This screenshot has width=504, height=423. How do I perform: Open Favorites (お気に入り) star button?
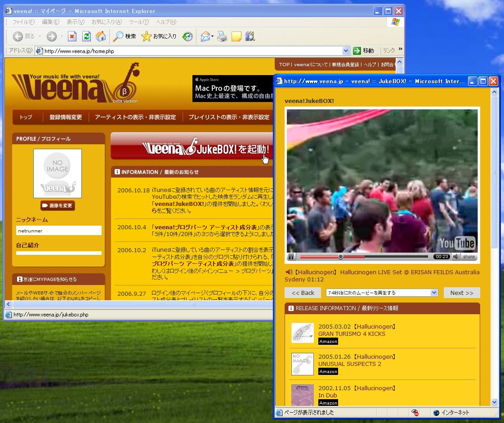(159, 36)
